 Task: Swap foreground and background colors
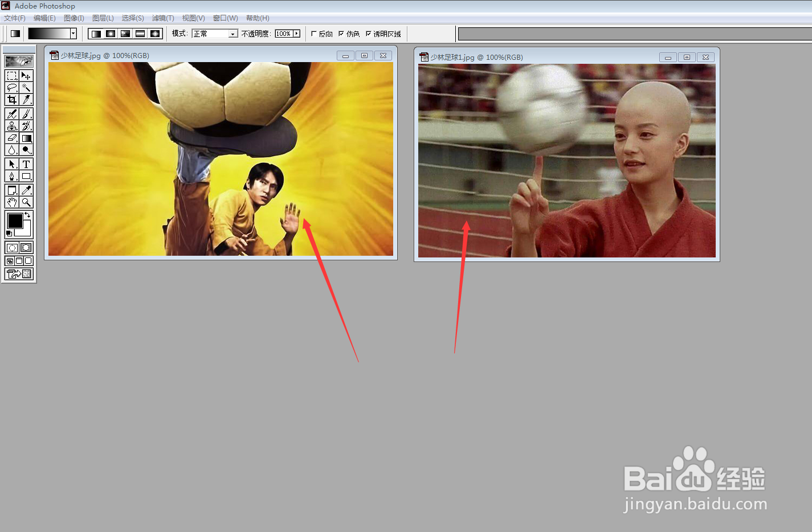coord(27,215)
